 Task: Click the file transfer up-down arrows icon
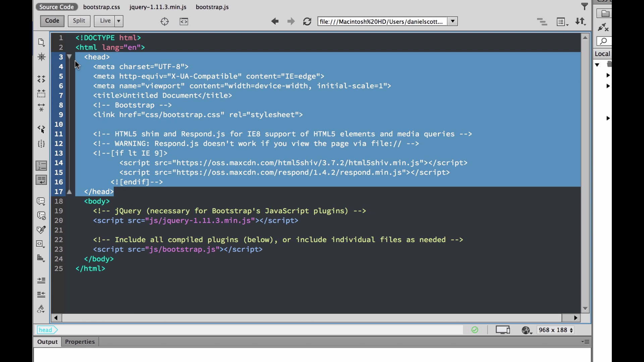(x=581, y=21)
